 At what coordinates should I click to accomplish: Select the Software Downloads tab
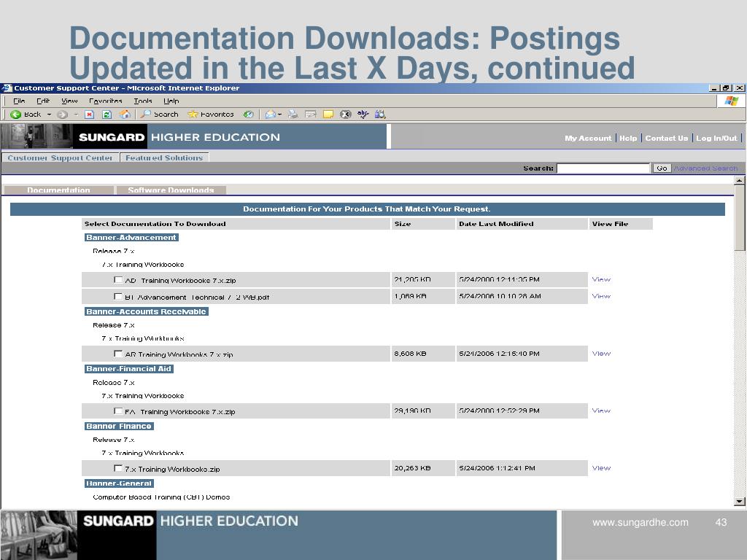tap(171, 190)
